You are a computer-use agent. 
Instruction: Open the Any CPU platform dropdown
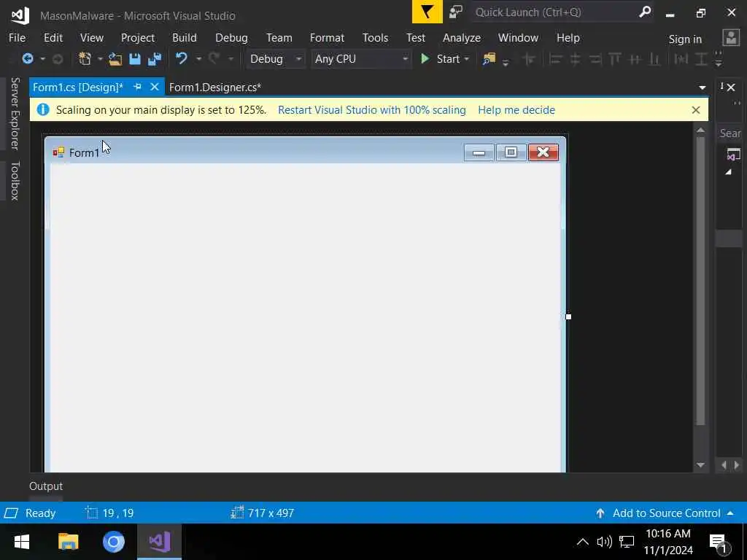pyautogui.click(x=360, y=59)
